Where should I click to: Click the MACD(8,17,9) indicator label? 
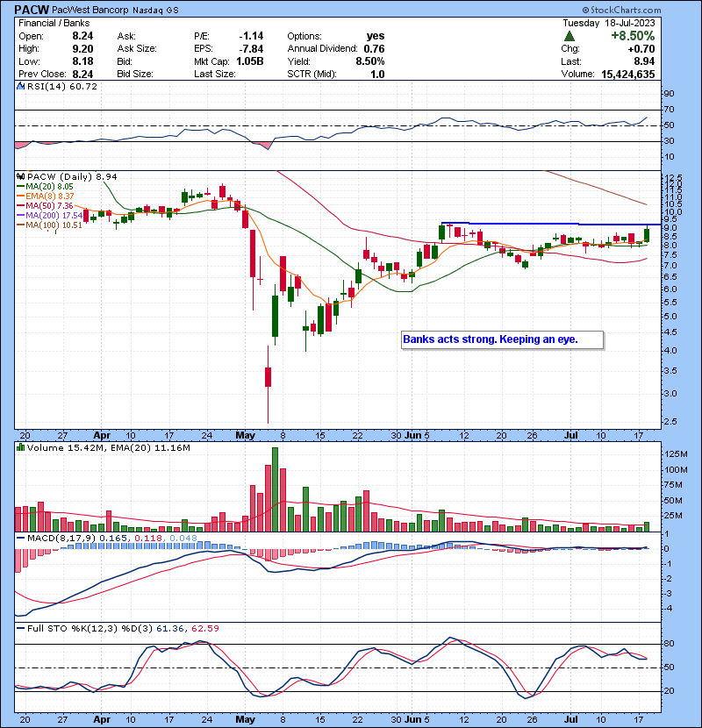tap(61, 539)
